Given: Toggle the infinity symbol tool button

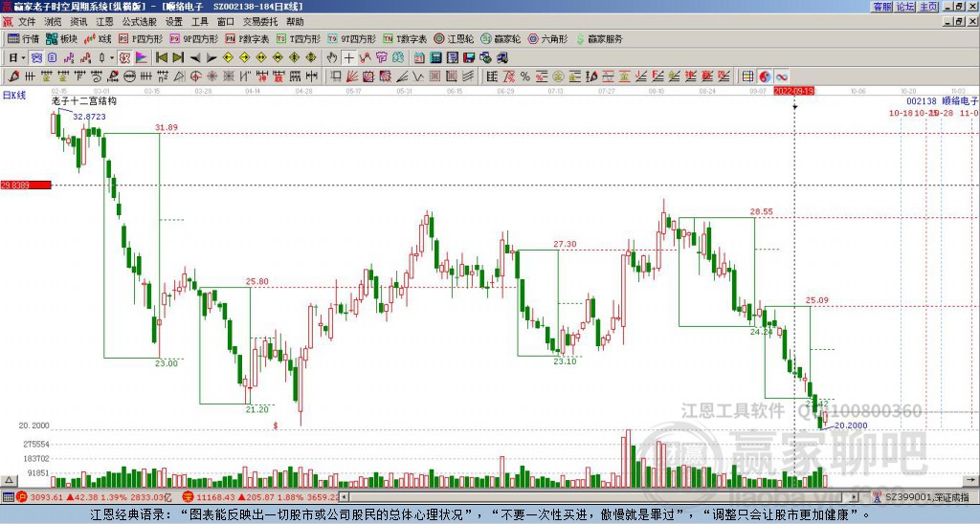Looking at the screenshot, I should (x=782, y=76).
